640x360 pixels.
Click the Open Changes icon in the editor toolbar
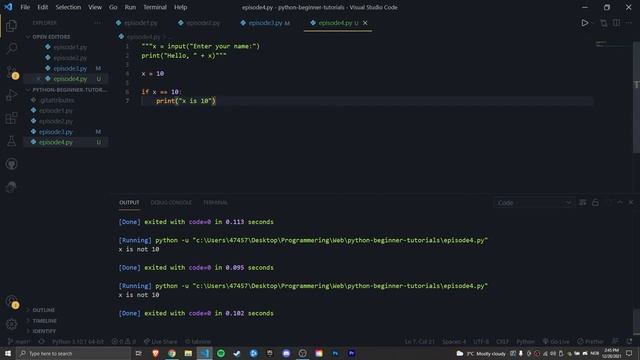pyautogui.click(x=603, y=23)
